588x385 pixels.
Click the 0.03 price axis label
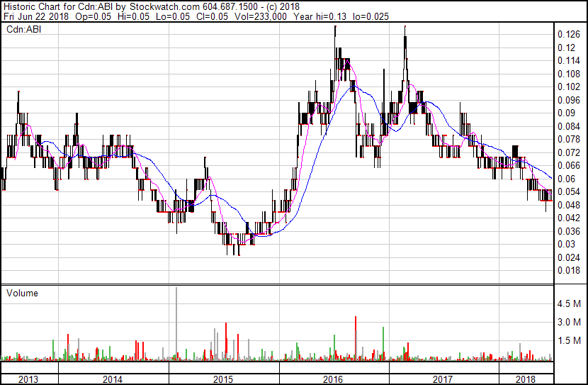[x=566, y=245]
